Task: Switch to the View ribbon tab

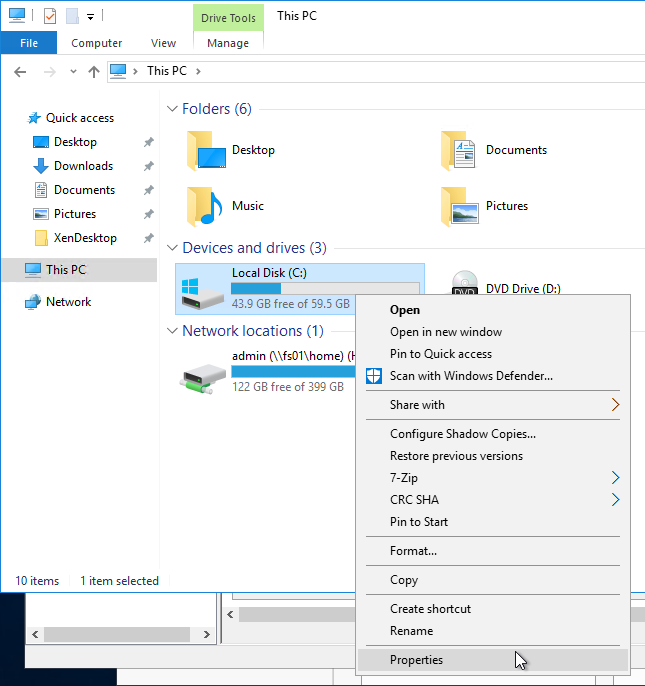Action: tap(163, 43)
